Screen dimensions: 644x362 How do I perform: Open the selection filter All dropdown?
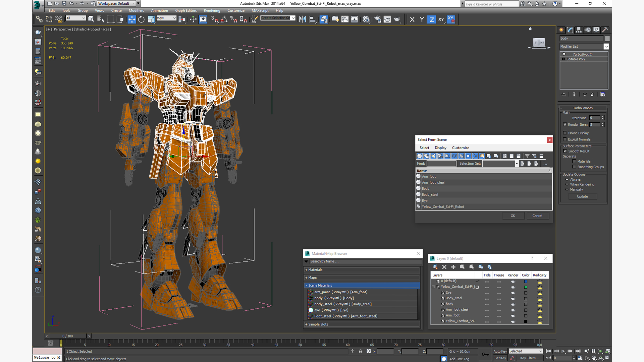76,18
